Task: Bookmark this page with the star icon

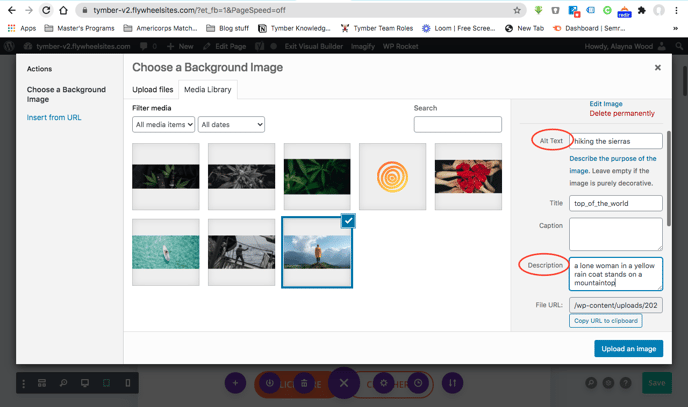Action: pyautogui.click(x=517, y=10)
